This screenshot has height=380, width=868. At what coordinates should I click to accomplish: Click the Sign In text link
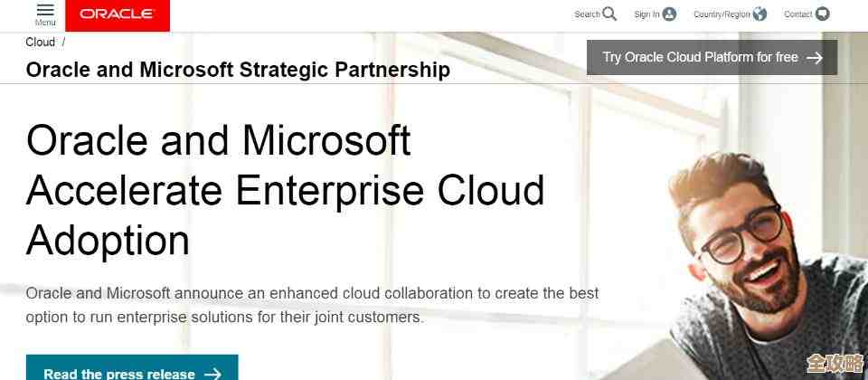pos(646,14)
